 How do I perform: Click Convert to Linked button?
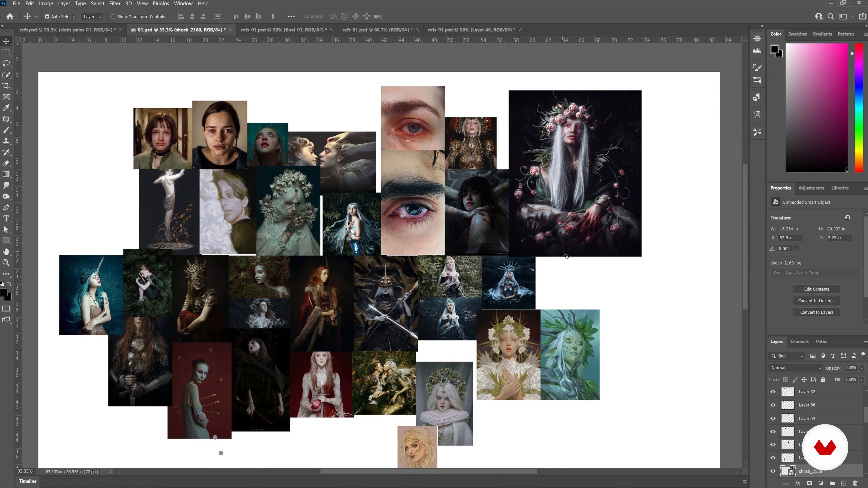(x=817, y=301)
